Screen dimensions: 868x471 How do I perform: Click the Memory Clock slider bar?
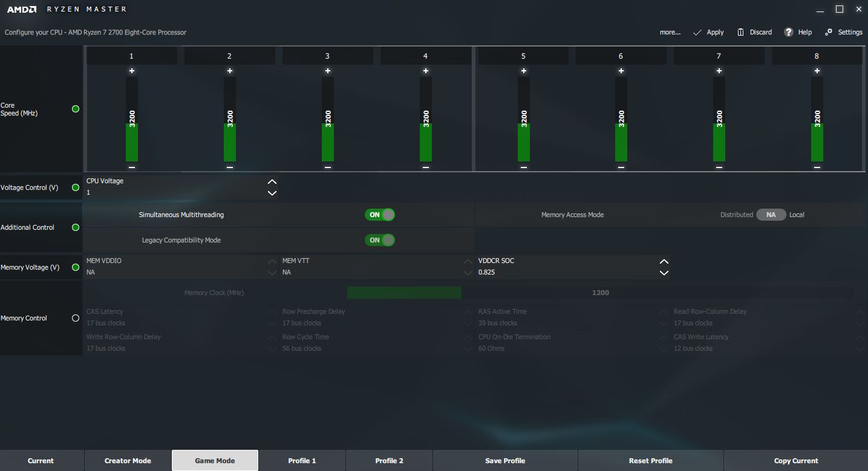click(600, 293)
